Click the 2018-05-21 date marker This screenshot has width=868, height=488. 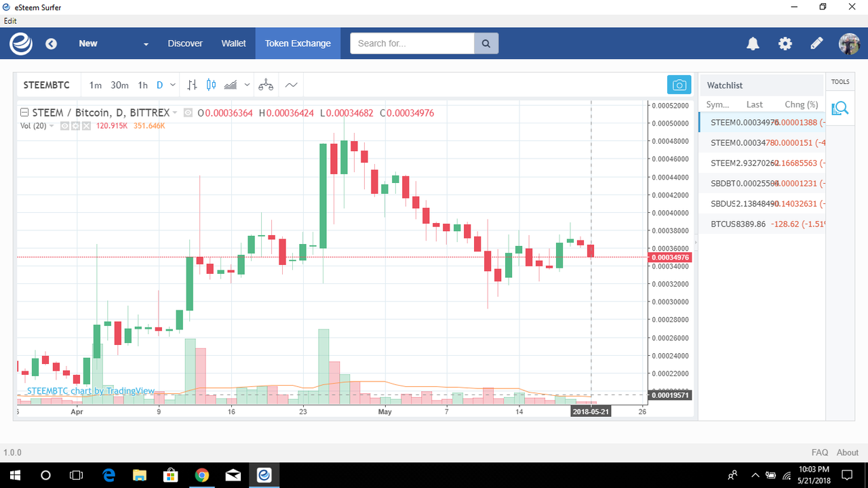coord(591,411)
